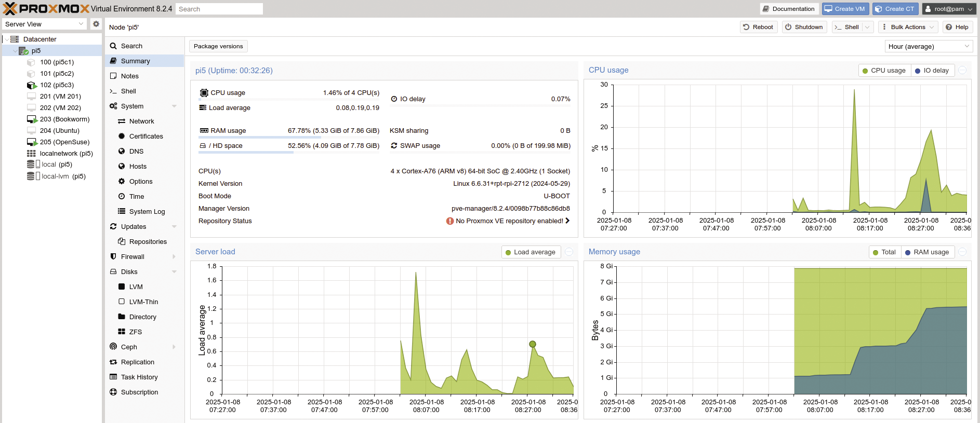Expand the Firewall menu section

coord(174,256)
